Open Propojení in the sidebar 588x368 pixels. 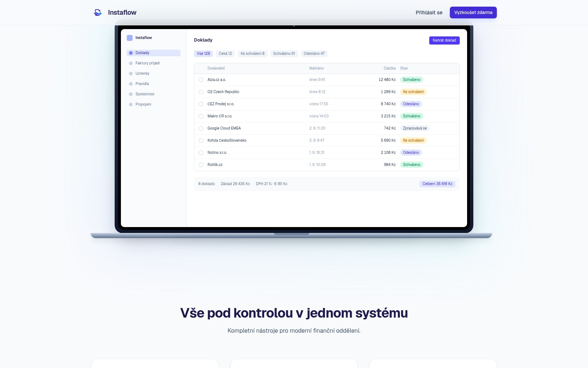click(x=154, y=105)
